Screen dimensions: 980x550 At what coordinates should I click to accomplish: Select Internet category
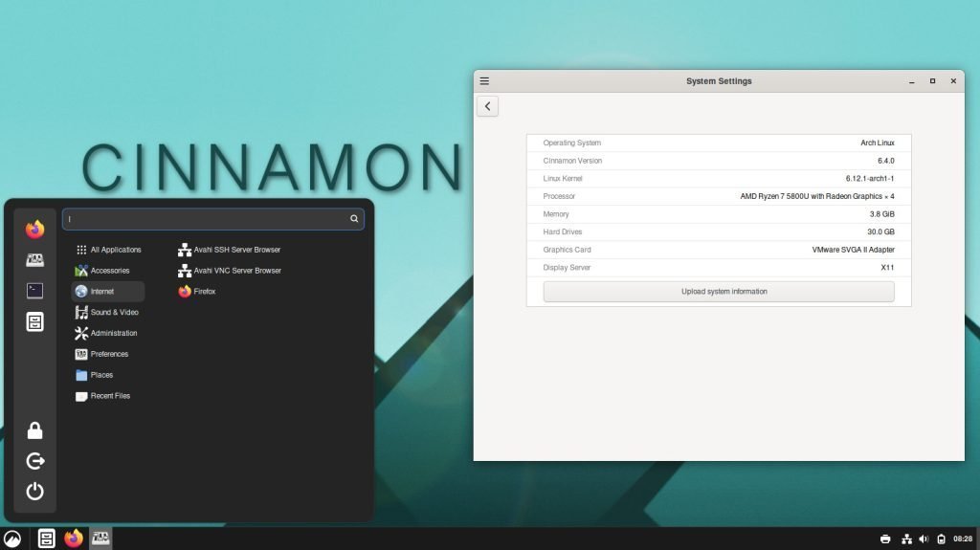point(108,291)
